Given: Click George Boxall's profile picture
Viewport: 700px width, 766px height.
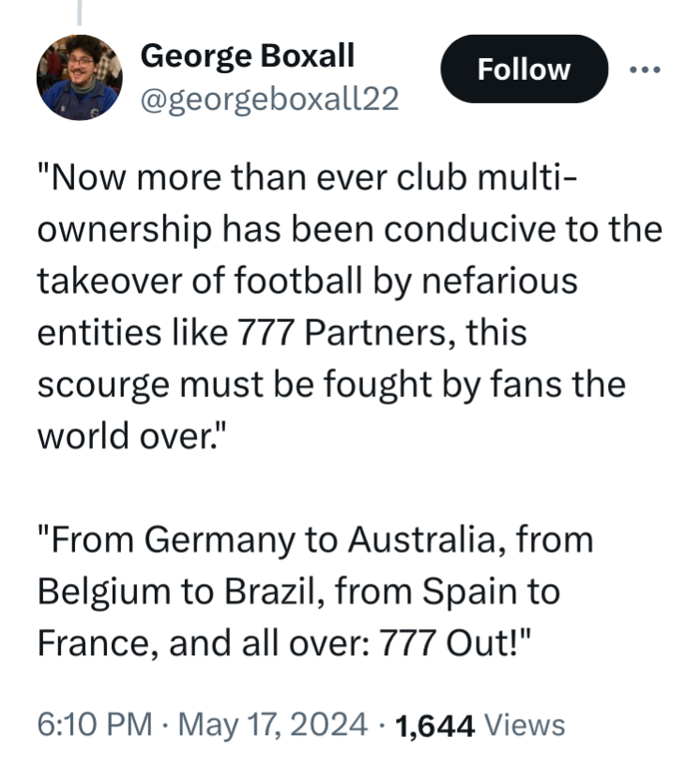Looking at the screenshot, I should pyautogui.click(x=80, y=77).
